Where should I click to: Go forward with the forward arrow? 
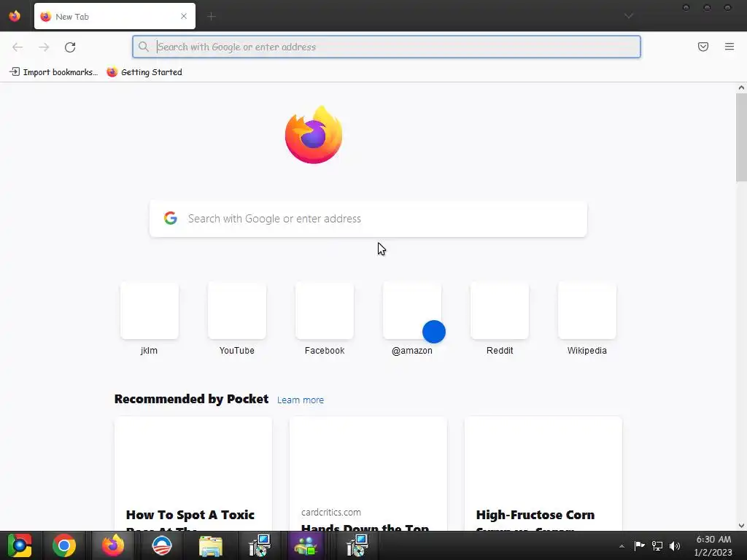[x=44, y=47]
